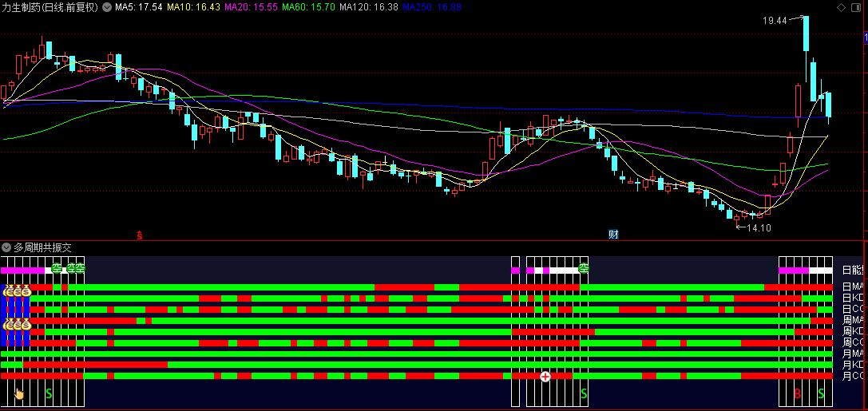Image resolution: width=868 pixels, height=411 pixels.
Task: Click rightmost money bag in 日MA row
Action: click(x=26, y=291)
